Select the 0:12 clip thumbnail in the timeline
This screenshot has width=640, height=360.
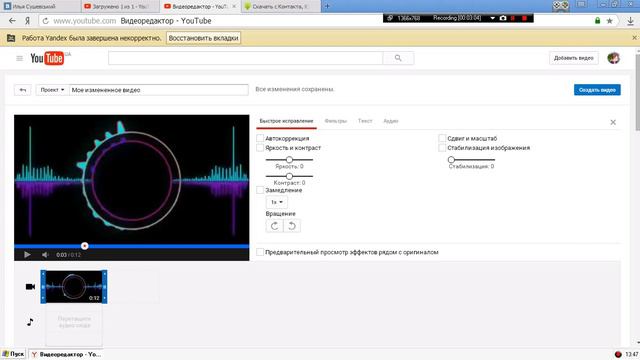click(x=74, y=287)
